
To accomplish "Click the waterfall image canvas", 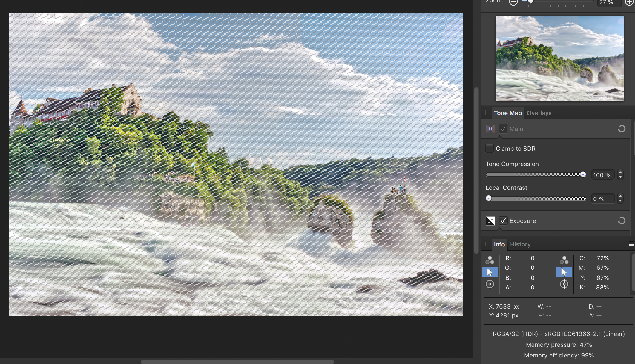I will click(x=236, y=164).
